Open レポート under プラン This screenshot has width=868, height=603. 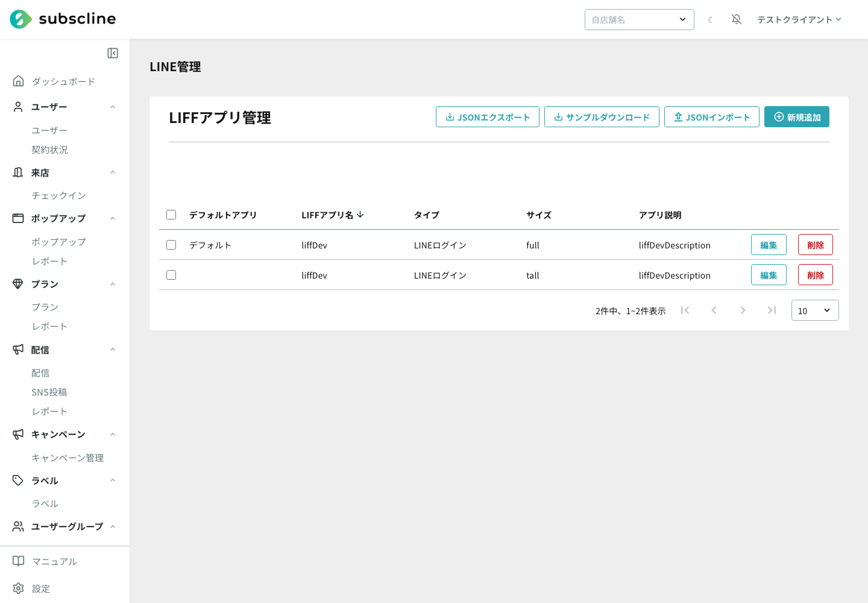[x=49, y=326]
